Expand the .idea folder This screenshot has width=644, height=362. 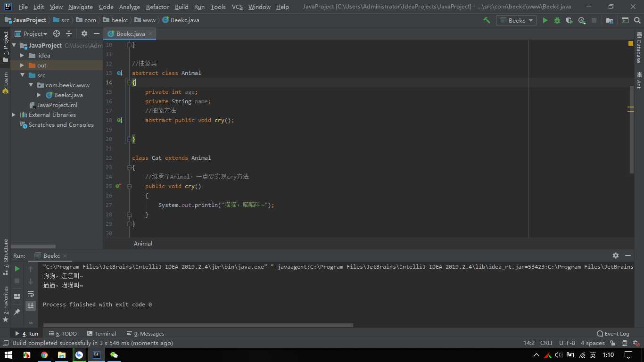point(22,55)
